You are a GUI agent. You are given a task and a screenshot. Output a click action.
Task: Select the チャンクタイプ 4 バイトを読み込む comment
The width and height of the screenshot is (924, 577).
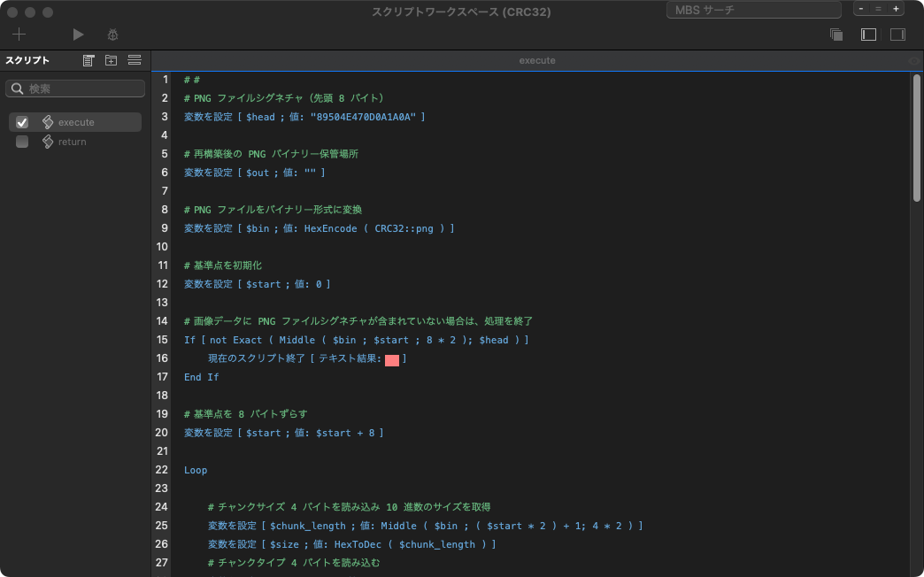click(x=294, y=563)
